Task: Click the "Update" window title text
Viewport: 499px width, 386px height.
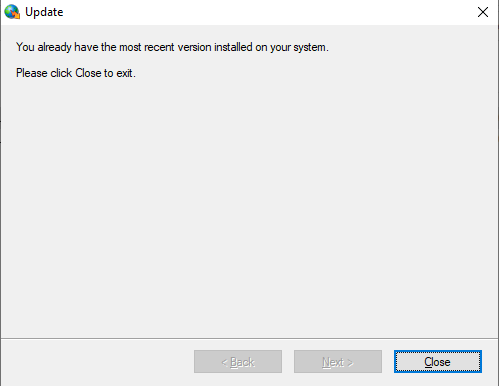Action: pyautogui.click(x=44, y=12)
